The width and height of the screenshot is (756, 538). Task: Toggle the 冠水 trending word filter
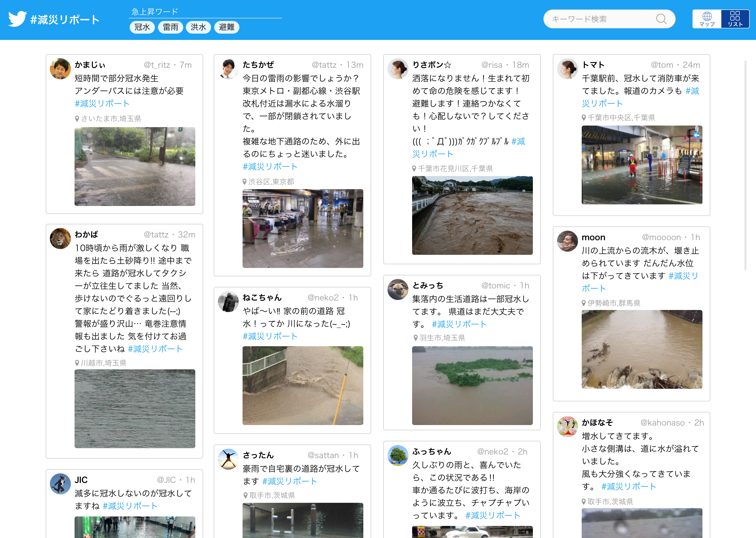tap(142, 27)
